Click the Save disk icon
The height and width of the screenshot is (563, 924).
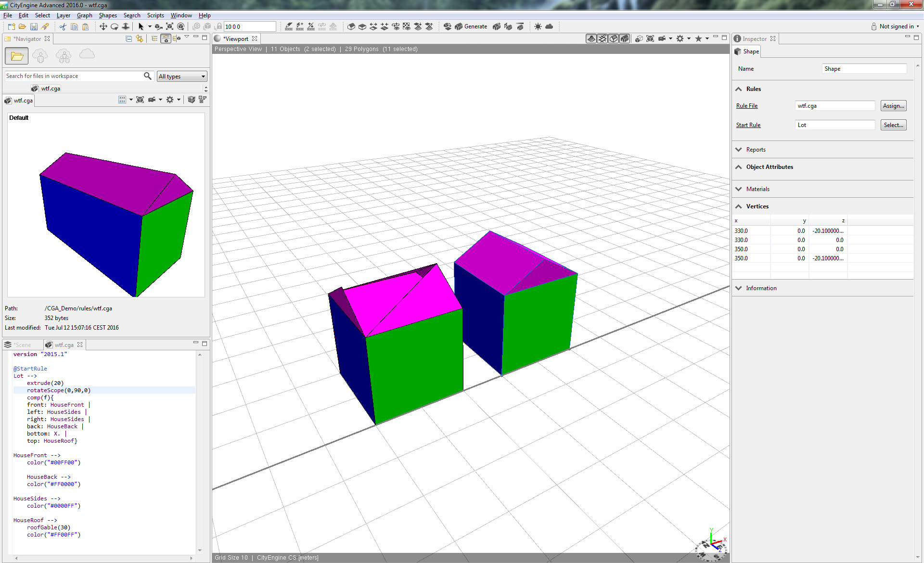point(34,26)
